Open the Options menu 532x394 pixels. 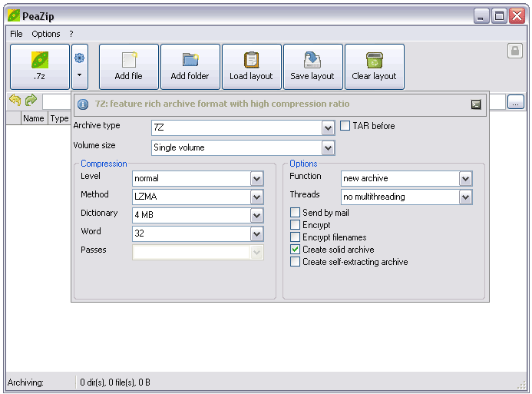click(x=46, y=34)
